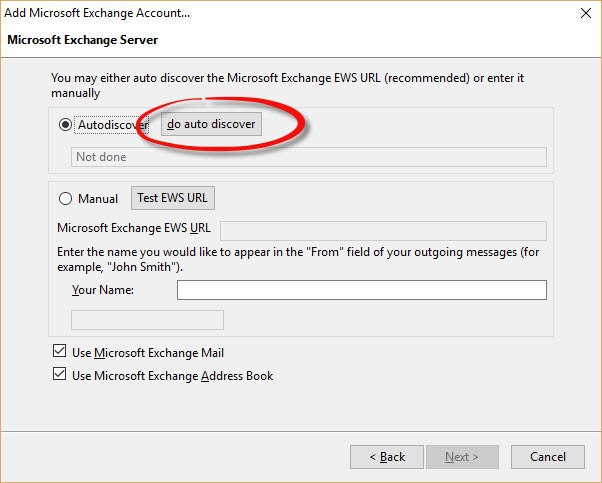602x483 pixels.
Task: Click into the Your Name text box
Action: pyautogui.click(x=361, y=290)
